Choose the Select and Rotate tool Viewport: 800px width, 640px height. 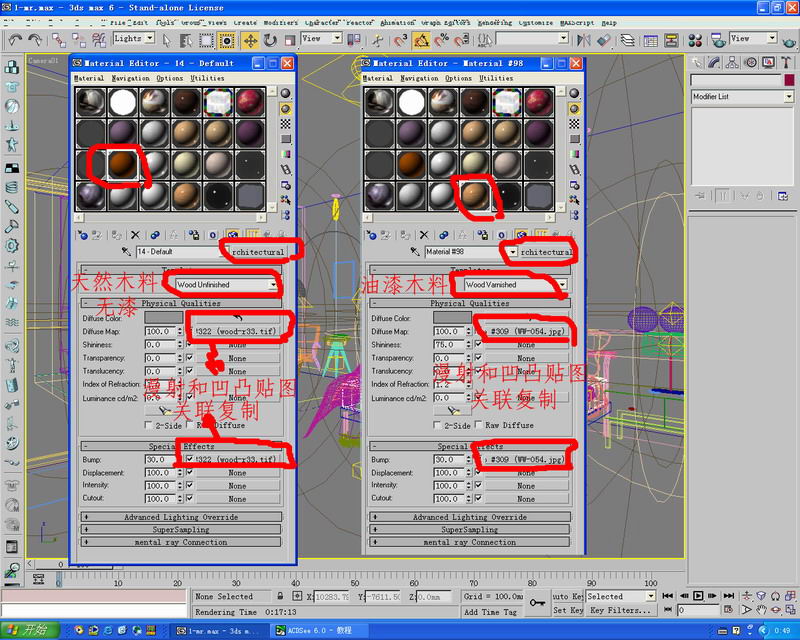coord(270,40)
